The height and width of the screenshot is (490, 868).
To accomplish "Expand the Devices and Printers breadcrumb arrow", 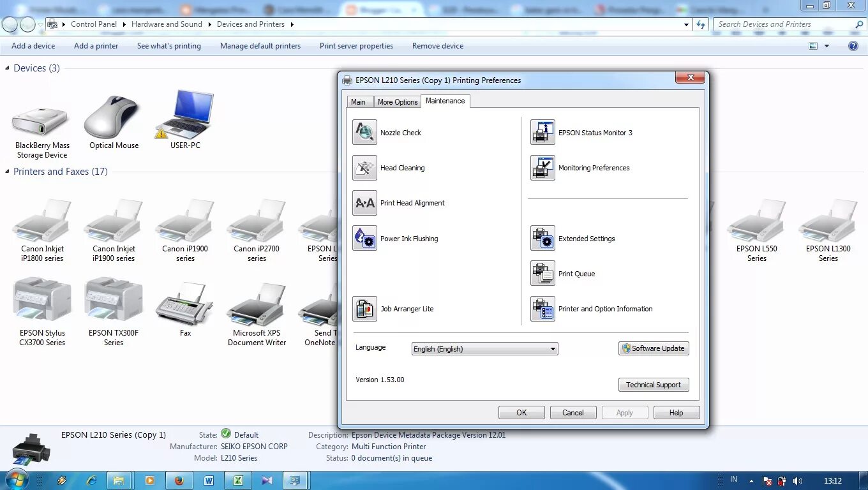I will pos(292,24).
